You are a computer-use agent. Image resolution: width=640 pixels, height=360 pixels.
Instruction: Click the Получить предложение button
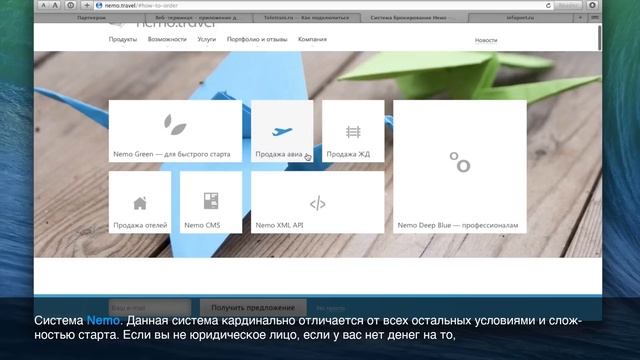pos(253,307)
